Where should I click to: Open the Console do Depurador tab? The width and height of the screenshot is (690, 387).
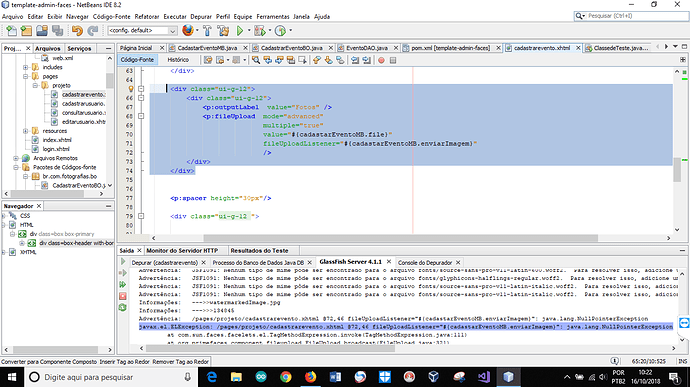pos(425,262)
